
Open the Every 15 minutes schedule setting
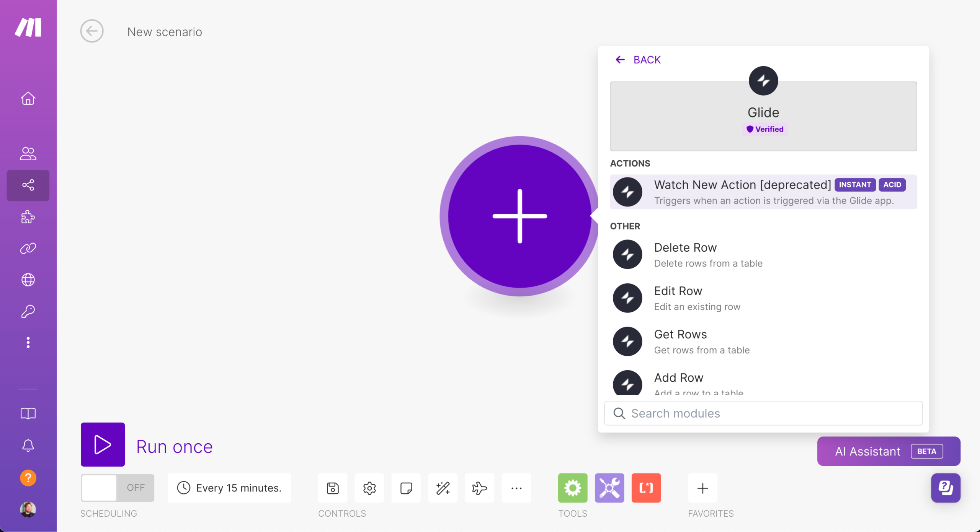(x=229, y=488)
